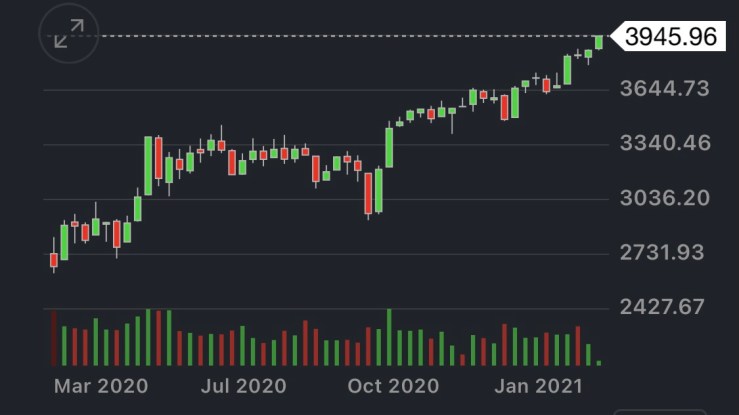
Task: Click the tall green candle right of Mar 2020
Action: 148,165
